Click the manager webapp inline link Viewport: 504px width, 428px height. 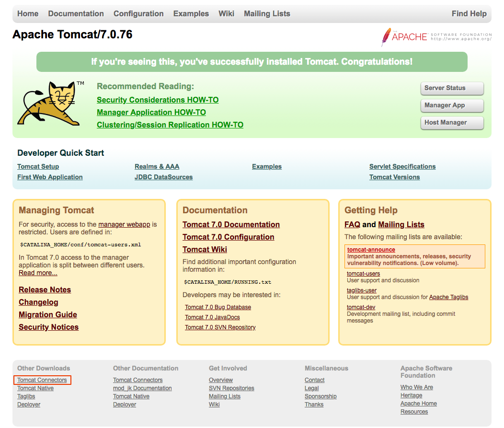pos(124,224)
